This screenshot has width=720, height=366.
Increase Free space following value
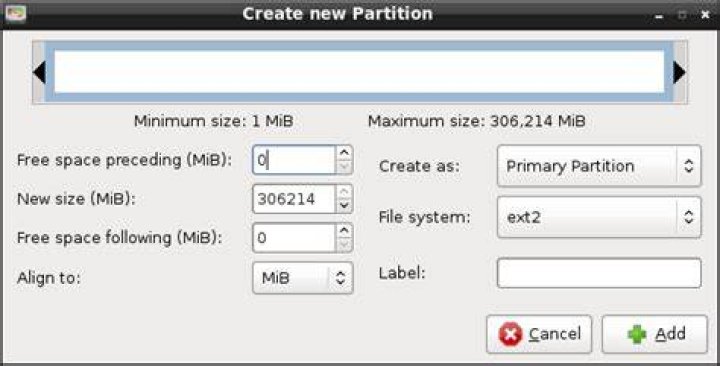coord(344,231)
